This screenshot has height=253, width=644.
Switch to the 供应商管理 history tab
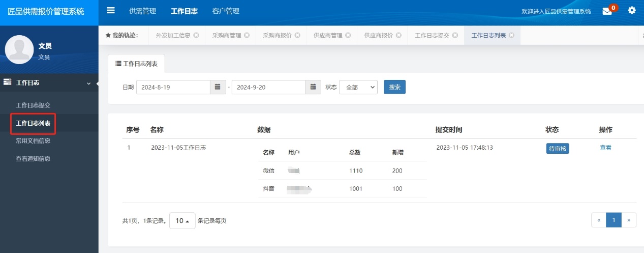tap(328, 35)
